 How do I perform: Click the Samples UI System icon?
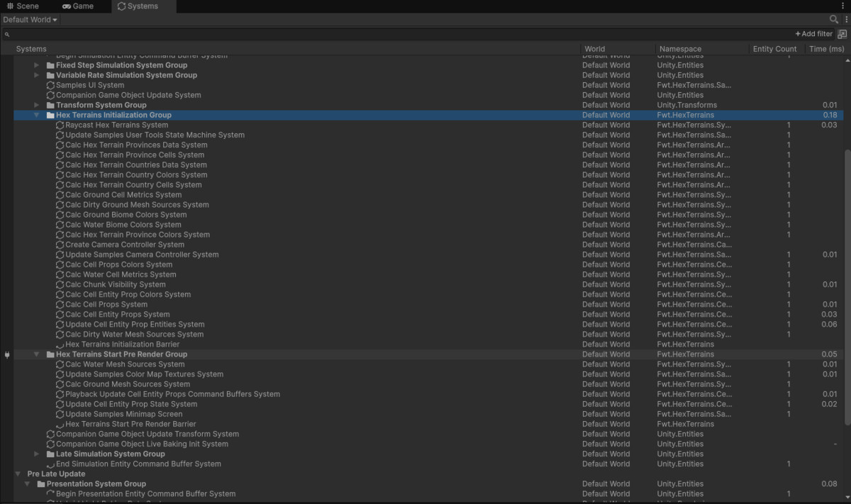coord(50,85)
